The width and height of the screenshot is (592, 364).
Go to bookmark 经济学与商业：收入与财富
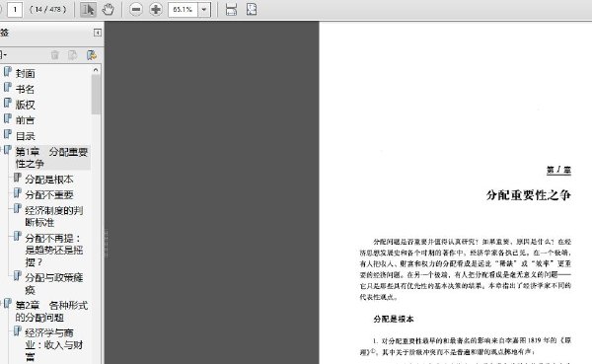pos(54,344)
